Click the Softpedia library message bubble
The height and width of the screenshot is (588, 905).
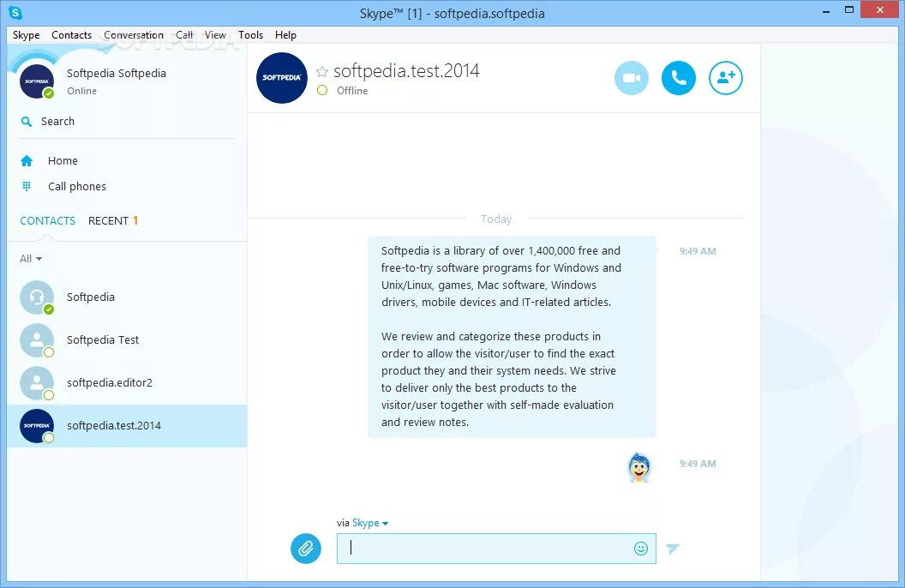512,336
